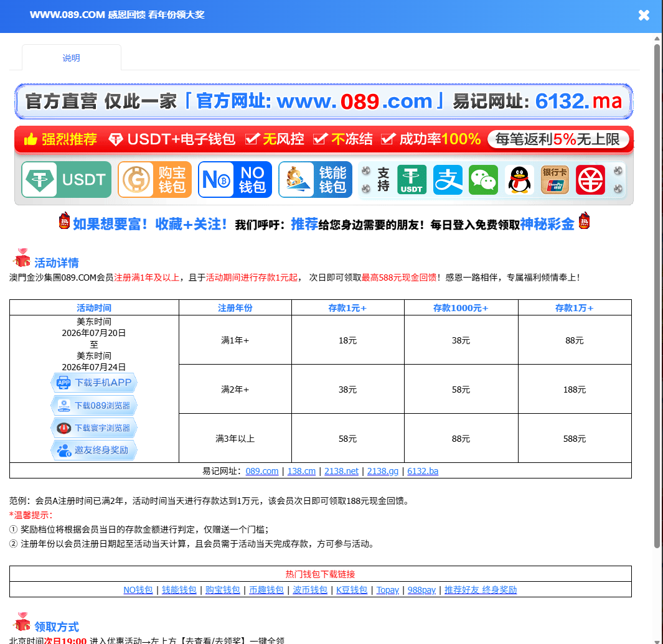Open the NO钱包 download link
This screenshot has height=644, width=663.
click(138, 590)
